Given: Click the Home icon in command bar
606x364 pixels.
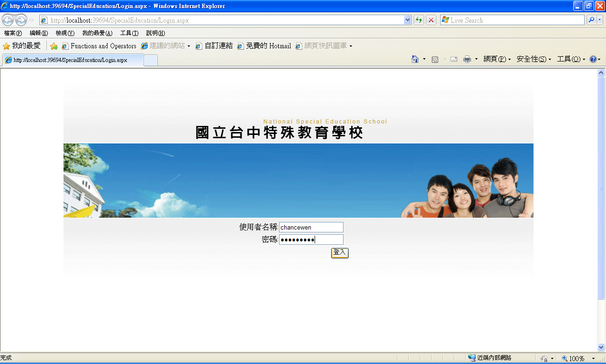Looking at the screenshot, I should pyautogui.click(x=415, y=59).
